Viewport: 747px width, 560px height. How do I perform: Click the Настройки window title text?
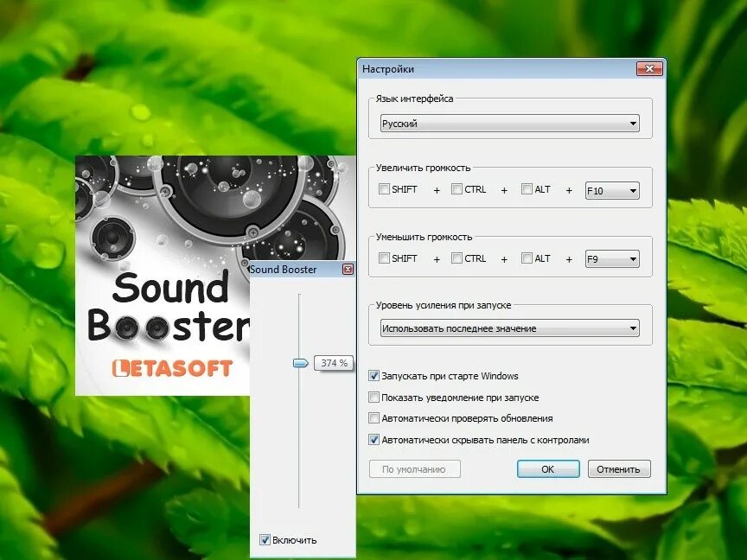point(388,69)
